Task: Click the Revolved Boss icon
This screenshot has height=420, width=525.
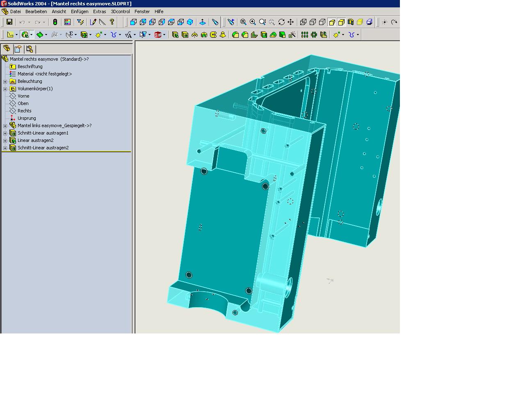Action: (194, 35)
